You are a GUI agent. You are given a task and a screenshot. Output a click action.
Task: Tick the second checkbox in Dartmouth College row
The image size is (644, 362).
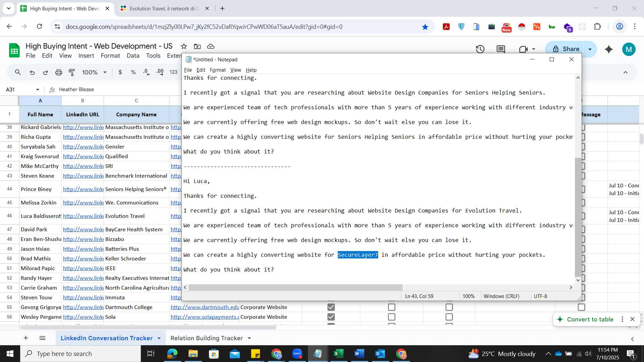tap(391, 307)
